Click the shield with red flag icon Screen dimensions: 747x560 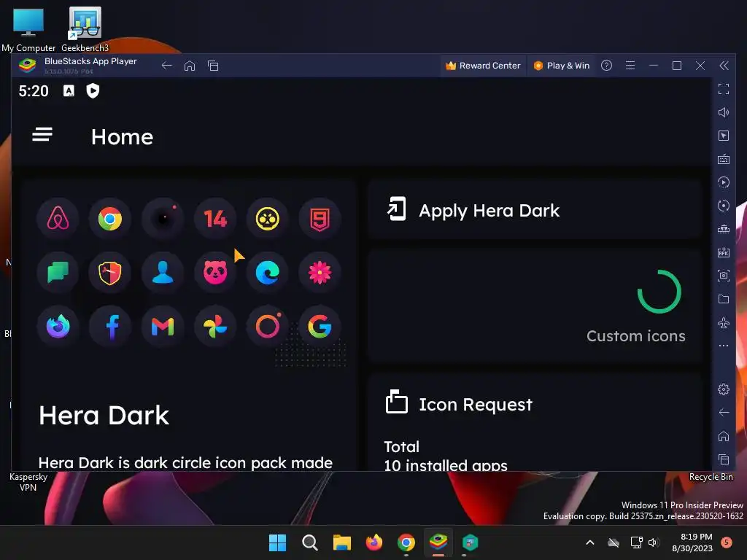tap(110, 273)
